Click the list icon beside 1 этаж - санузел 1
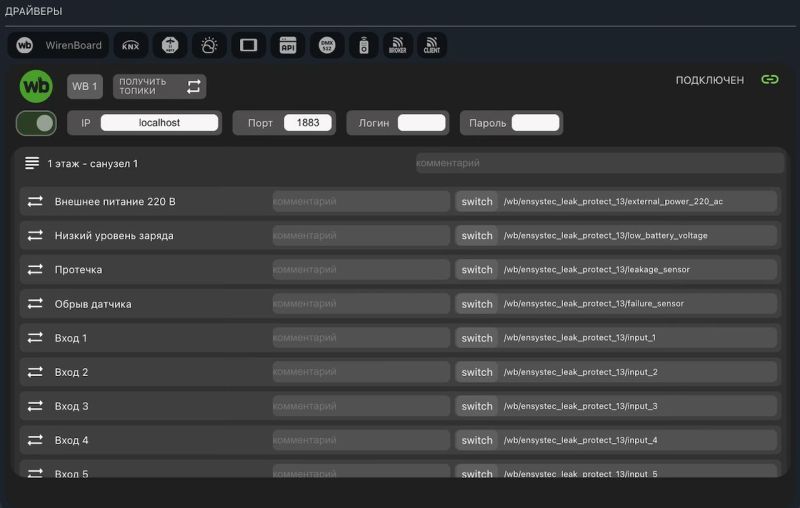Image resolution: width=800 pixels, height=508 pixels. click(x=32, y=163)
